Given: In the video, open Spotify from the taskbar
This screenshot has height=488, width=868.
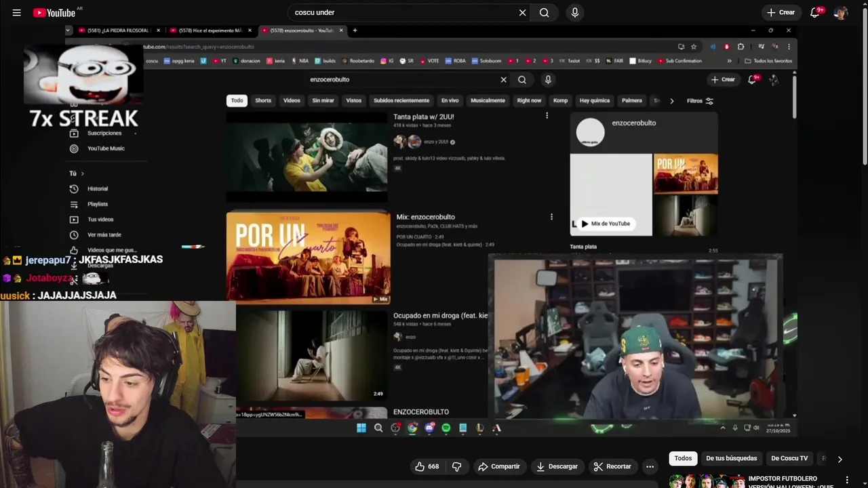Looking at the screenshot, I should tap(446, 428).
